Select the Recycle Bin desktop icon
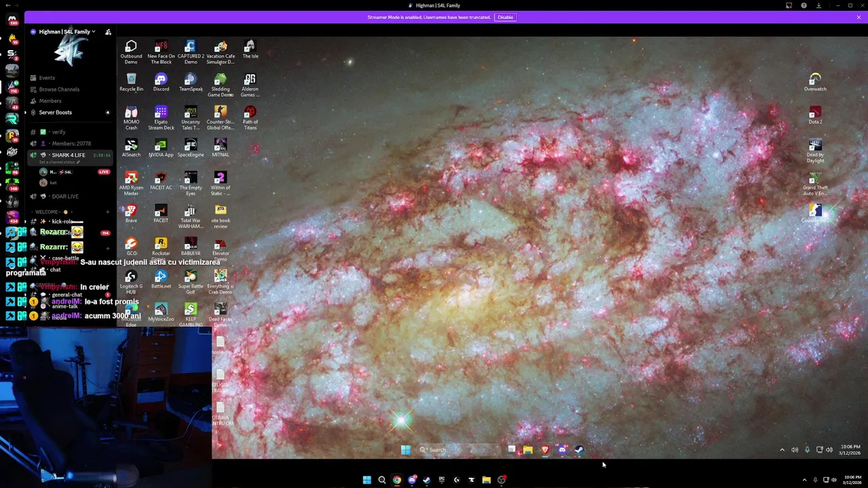The image size is (868, 488). tap(131, 83)
